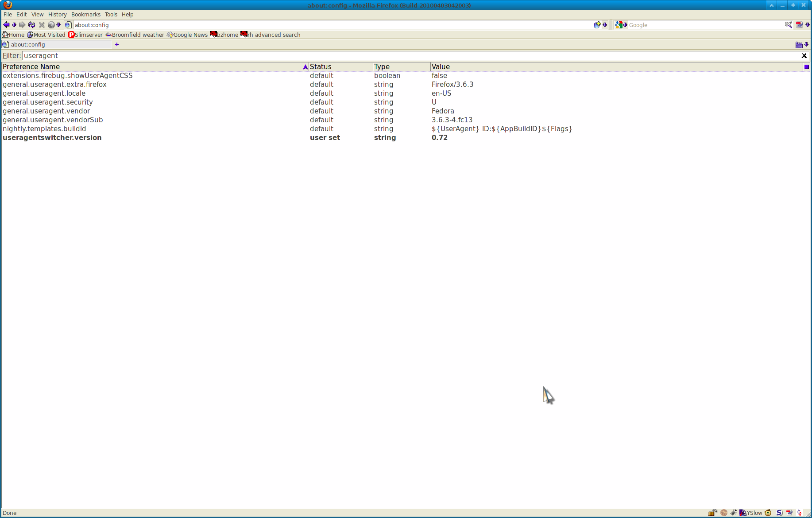This screenshot has width=812, height=518.
Task: Click the Firefox logo in title bar
Action: (x=8, y=5)
